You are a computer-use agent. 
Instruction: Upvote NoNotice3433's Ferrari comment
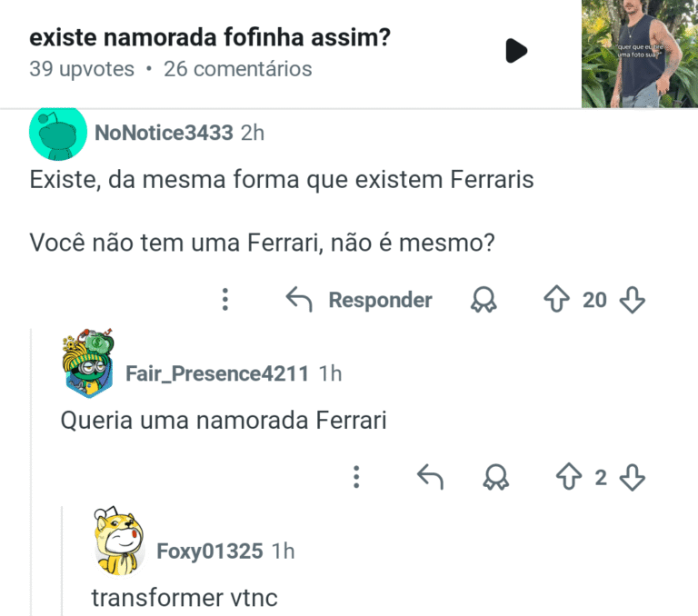(556, 300)
